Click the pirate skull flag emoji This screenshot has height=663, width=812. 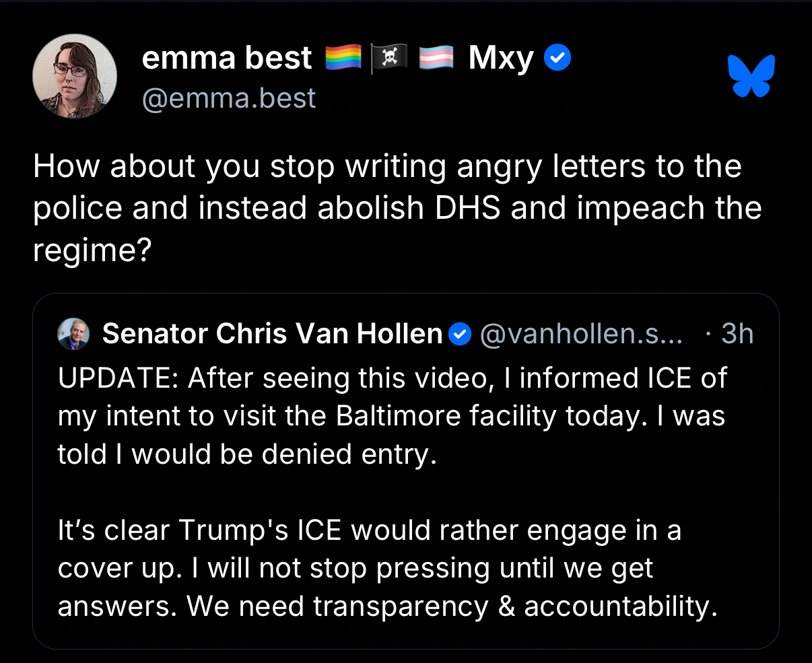(390, 59)
